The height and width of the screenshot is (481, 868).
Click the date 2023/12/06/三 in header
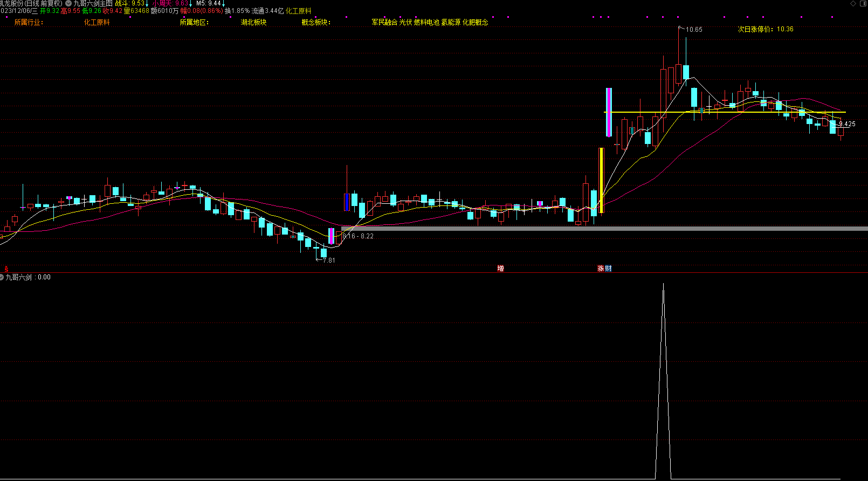[x=19, y=11]
